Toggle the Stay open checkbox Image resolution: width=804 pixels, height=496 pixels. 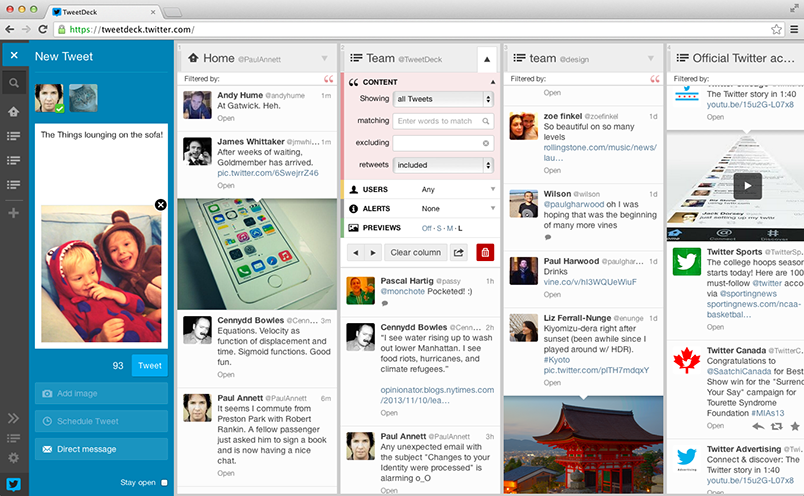pos(164,483)
